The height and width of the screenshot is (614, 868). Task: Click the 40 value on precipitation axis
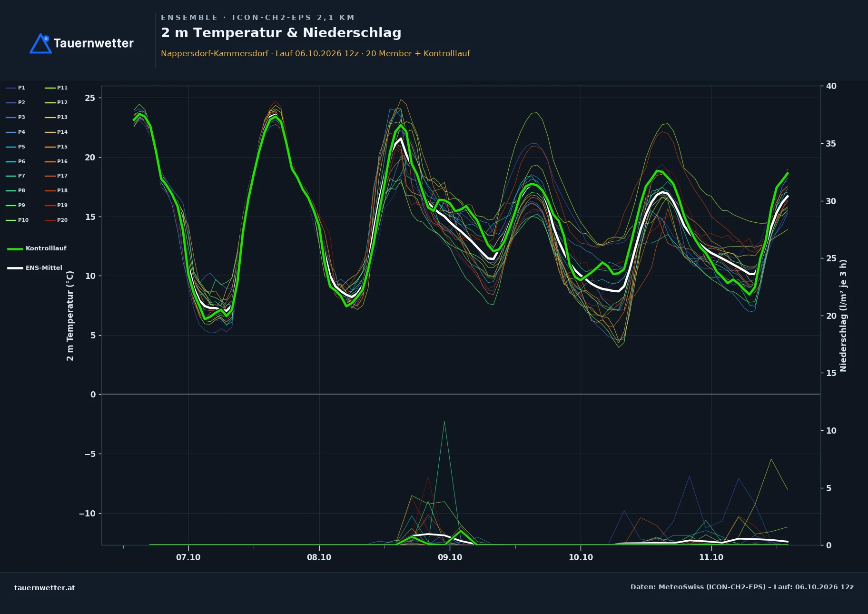click(831, 86)
